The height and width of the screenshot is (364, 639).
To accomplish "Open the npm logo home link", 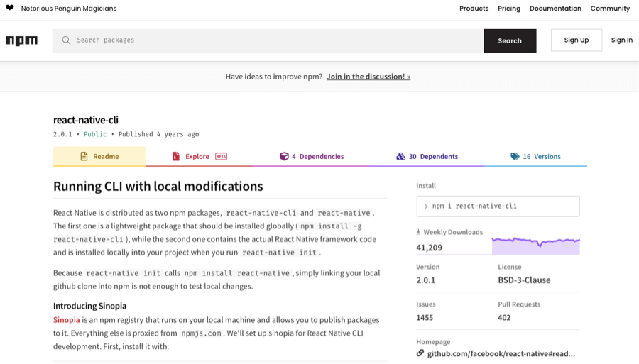I will click(21, 40).
